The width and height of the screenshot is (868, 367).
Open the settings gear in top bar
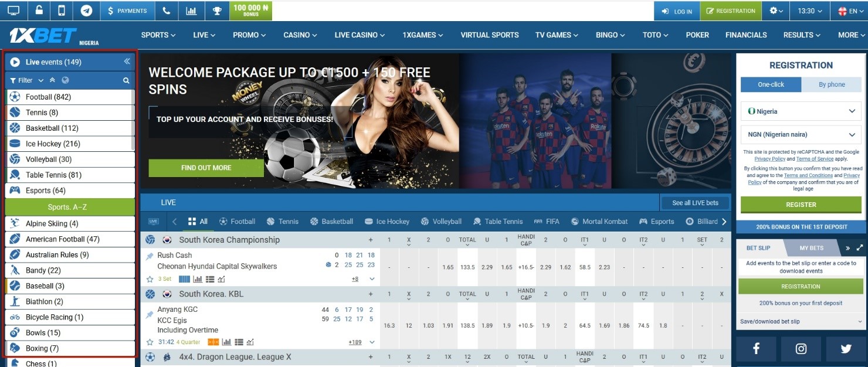[x=775, y=11]
